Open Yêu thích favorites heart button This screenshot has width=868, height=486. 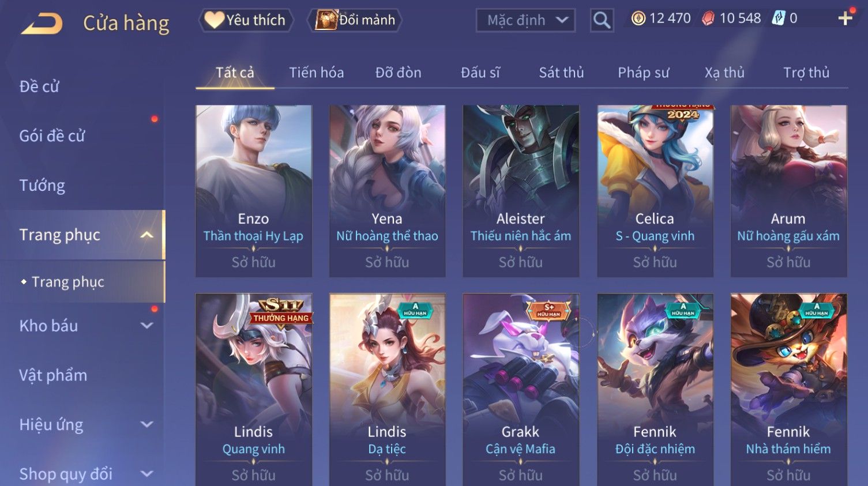pyautogui.click(x=246, y=20)
